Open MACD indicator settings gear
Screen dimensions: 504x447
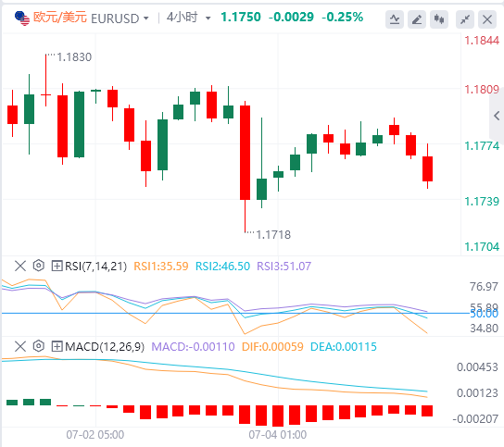tap(39, 346)
